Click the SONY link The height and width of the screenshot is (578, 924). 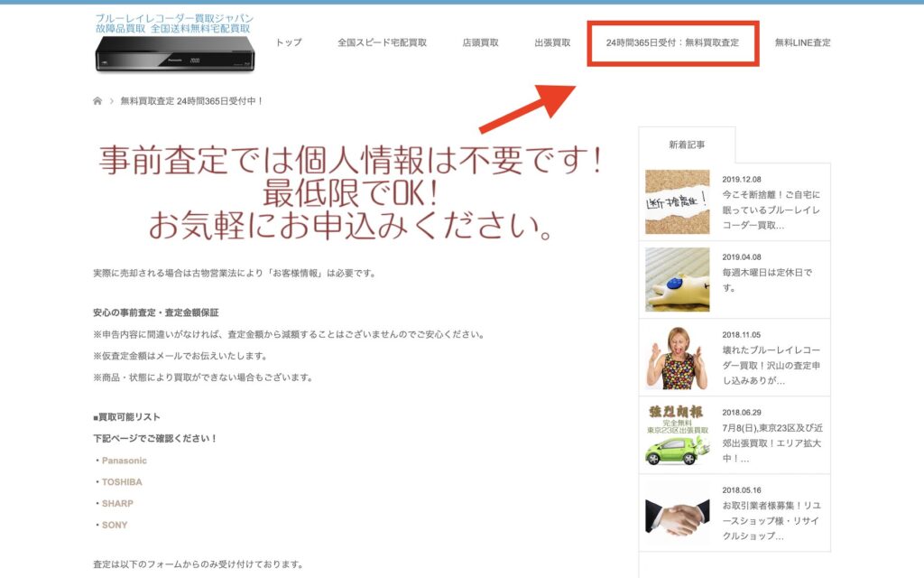[115, 525]
